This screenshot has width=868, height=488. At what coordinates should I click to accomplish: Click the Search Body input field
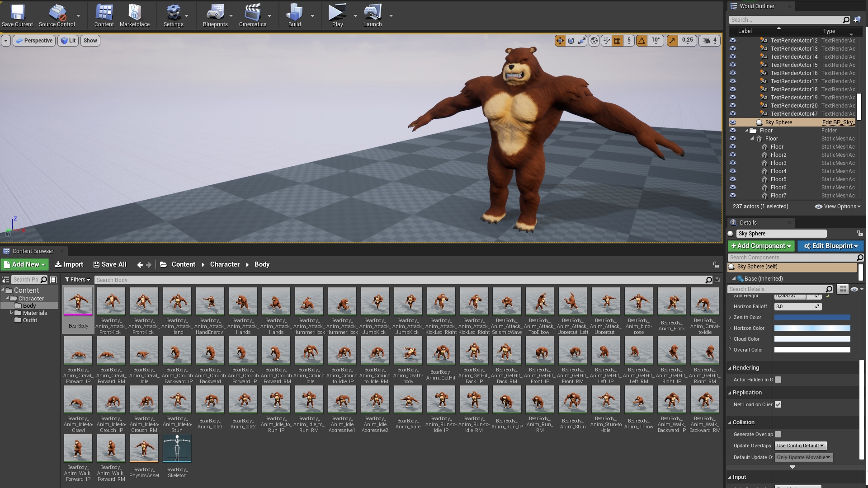pyautogui.click(x=403, y=280)
